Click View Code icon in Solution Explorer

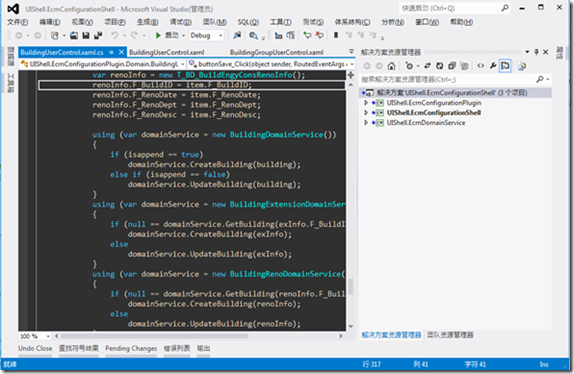(x=481, y=66)
